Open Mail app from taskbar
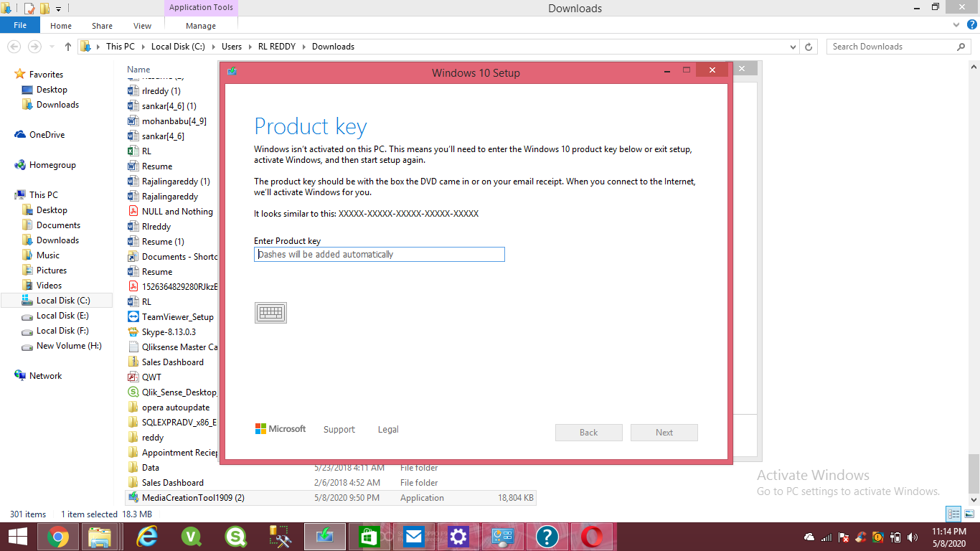The width and height of the screenshot is (980, 551). tap(414, 537)
